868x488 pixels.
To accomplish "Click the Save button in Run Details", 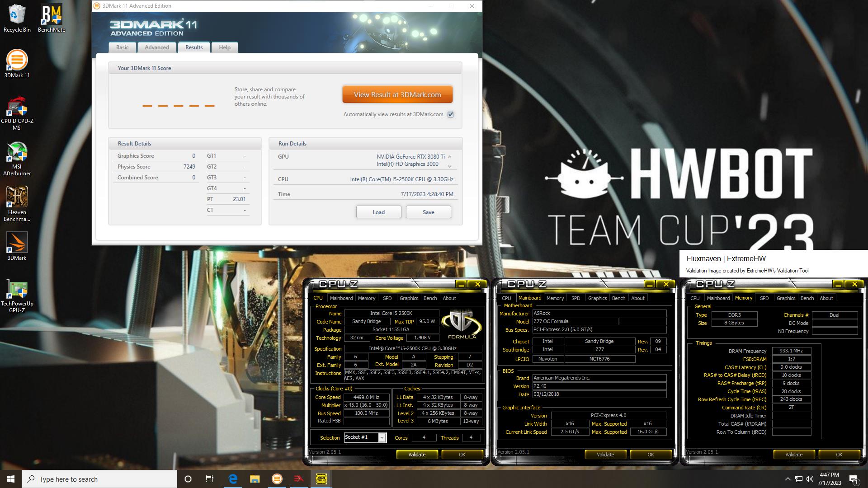I will 428,212.
